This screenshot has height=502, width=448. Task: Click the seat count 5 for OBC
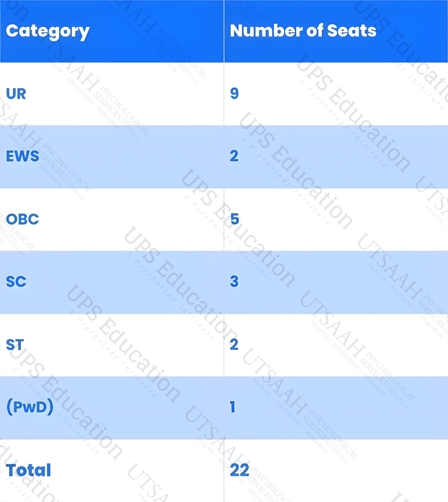pos(235,219)
